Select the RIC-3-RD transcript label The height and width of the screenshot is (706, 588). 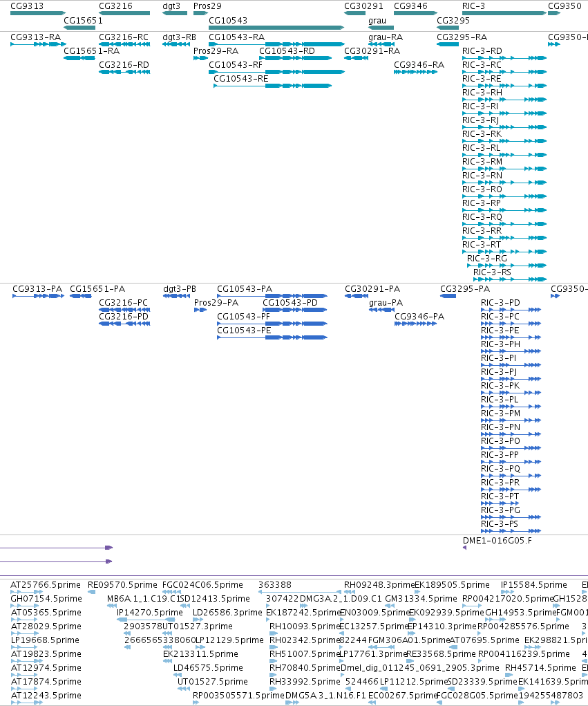482,51
